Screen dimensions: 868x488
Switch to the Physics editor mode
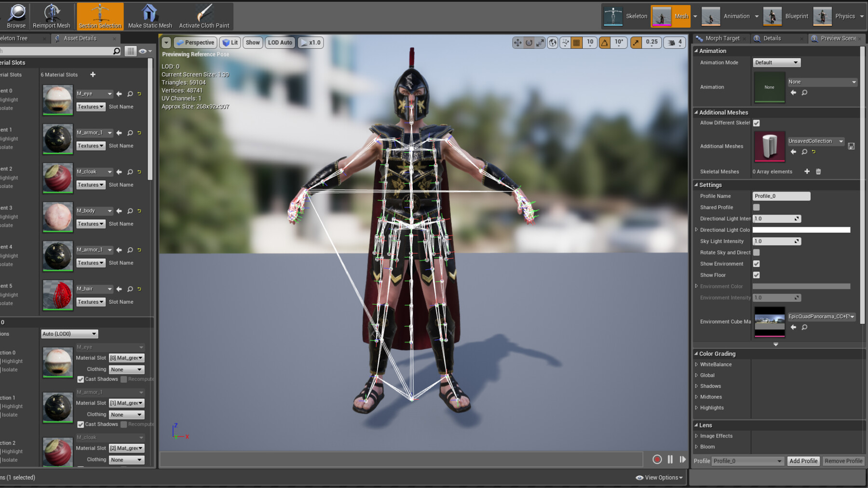tap(845, 15)
